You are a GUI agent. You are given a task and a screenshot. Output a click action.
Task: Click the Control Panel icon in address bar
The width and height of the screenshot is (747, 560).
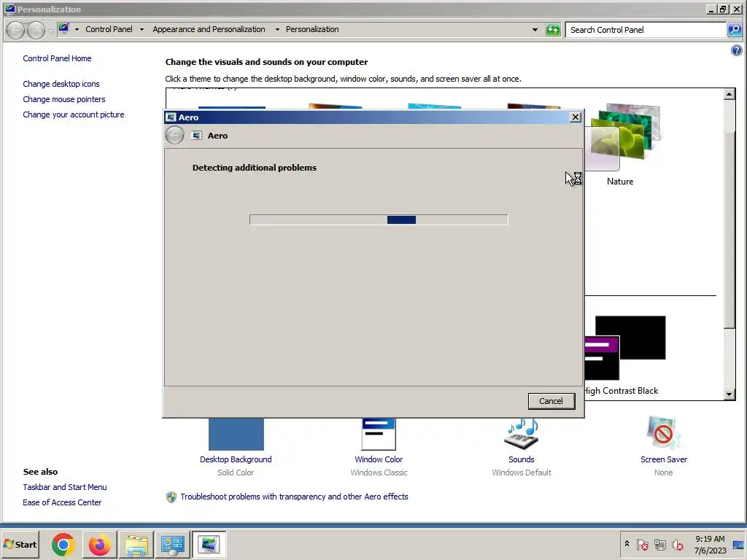63,29
